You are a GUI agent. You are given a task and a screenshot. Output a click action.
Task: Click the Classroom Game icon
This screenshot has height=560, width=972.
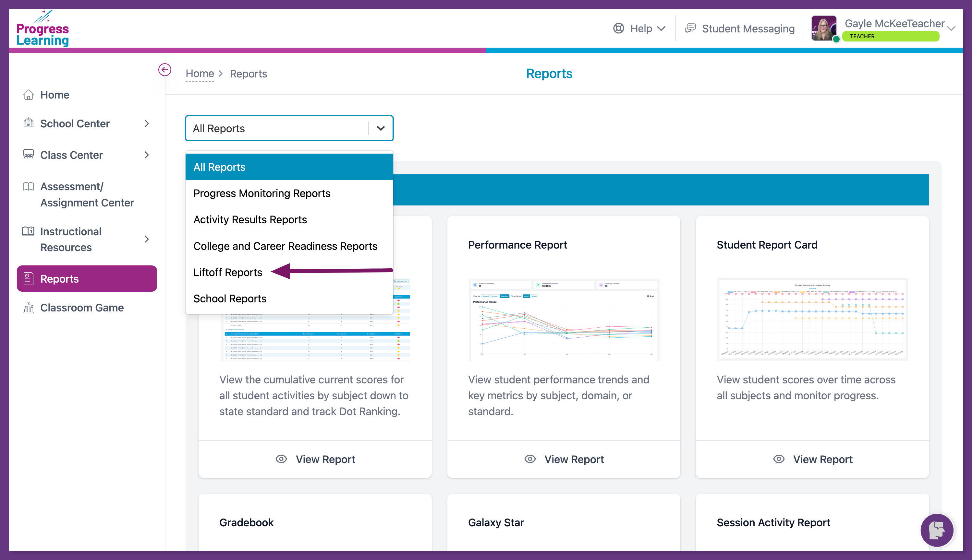coord(29,308)
